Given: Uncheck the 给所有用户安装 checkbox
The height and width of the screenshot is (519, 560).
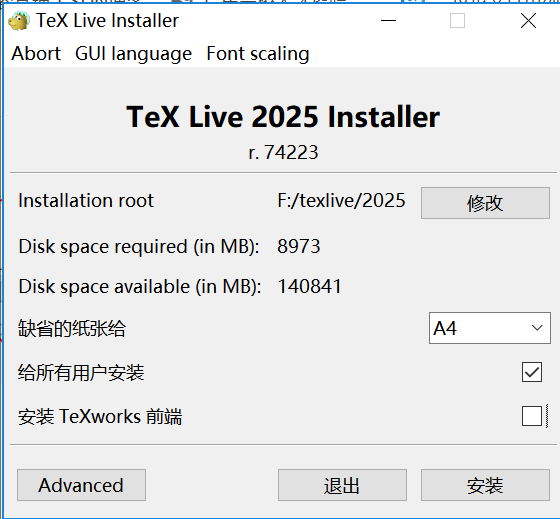Looking at the screenshot, I should point(532,372).
